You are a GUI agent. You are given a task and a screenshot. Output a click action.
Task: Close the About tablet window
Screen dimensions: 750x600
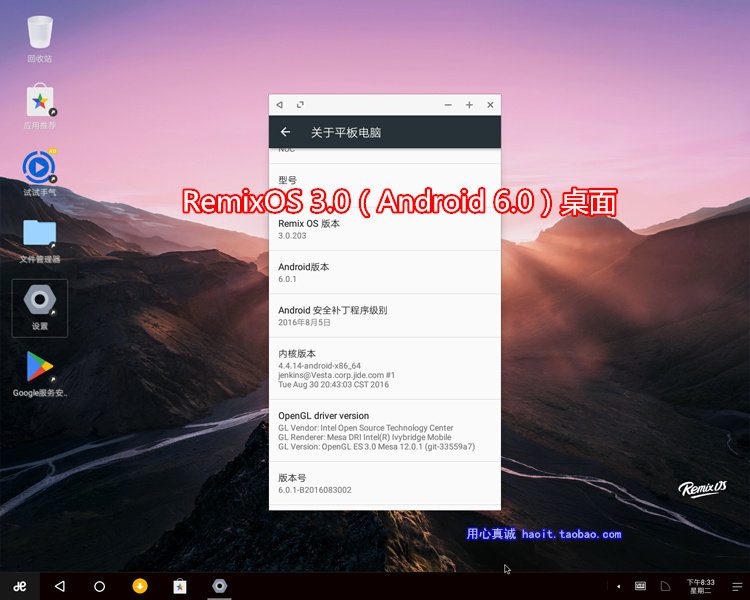point(490,105)
